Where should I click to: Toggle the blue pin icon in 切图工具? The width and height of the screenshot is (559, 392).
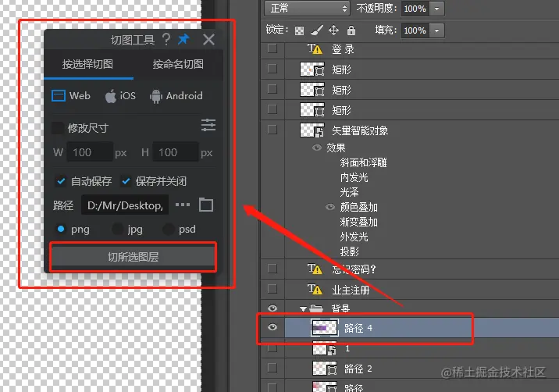point(183,39)
